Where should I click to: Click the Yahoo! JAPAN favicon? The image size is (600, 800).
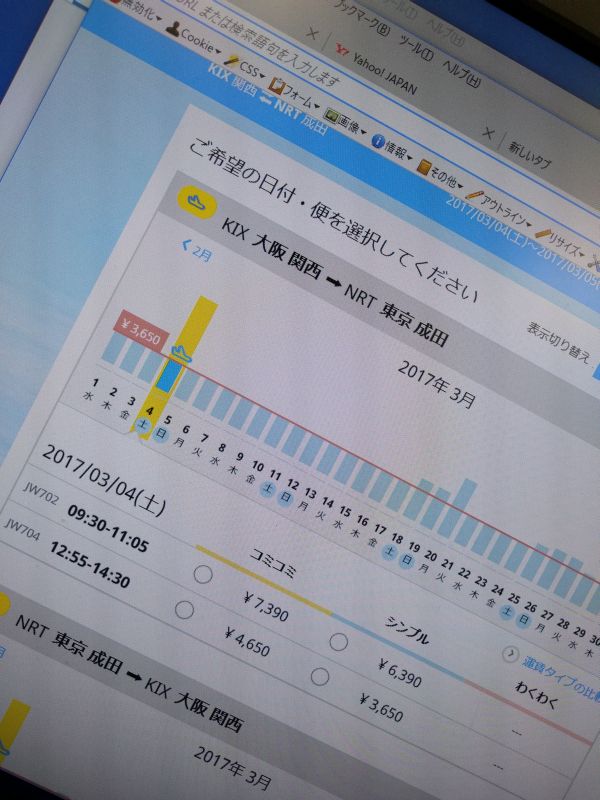tap(342, 49)
